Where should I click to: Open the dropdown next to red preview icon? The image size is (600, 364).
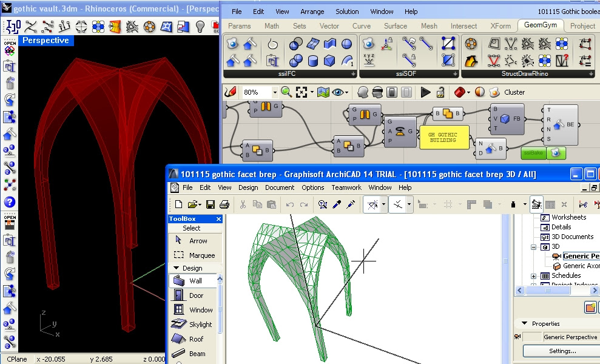[468, 92]
